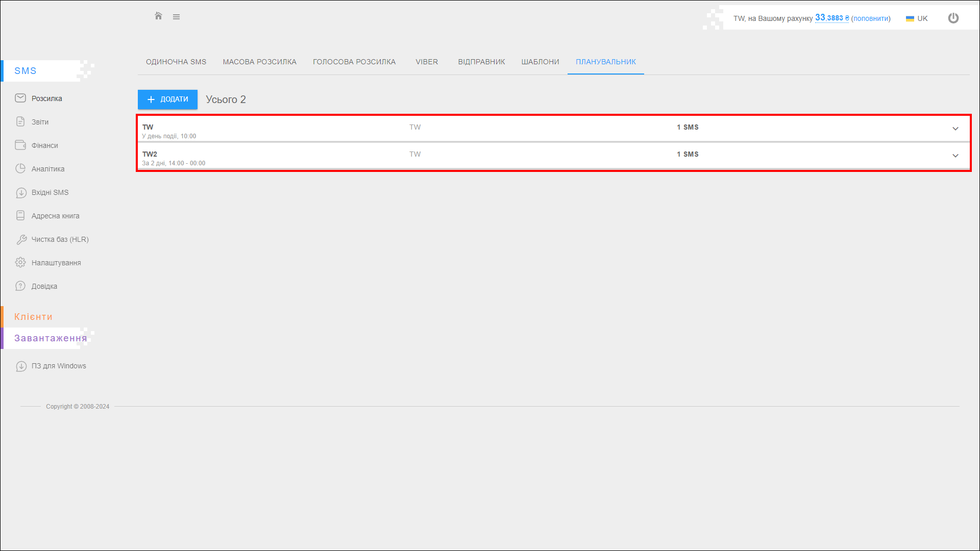Image resolution: width=980 pixels, height=551 pixels.
Task: Switch to ШАБЛОНИ tab
Action: tap(540, 62)
